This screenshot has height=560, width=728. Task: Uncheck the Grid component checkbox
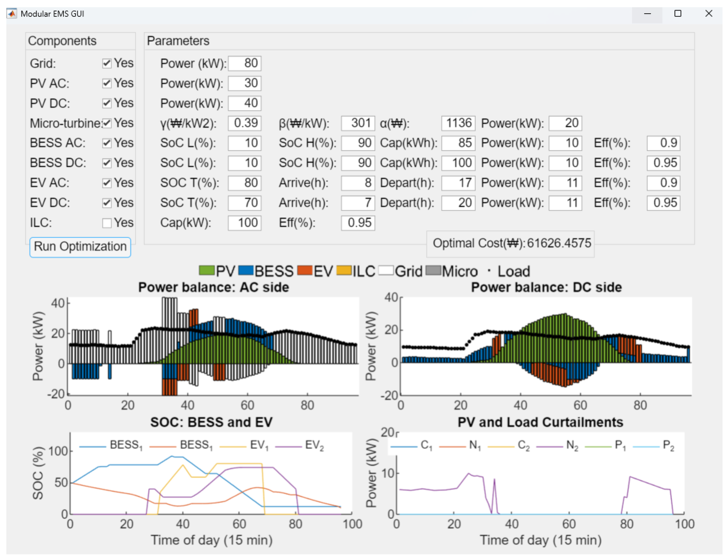tap(107, 63)
